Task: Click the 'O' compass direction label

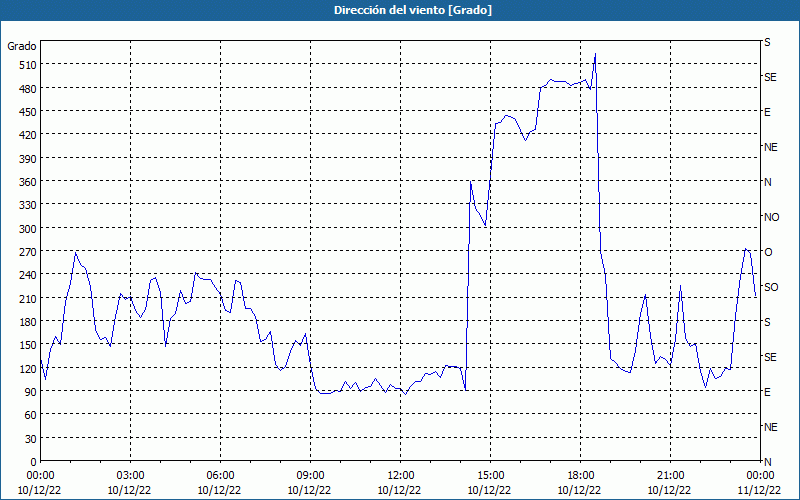Action: [x=768, y=252]
